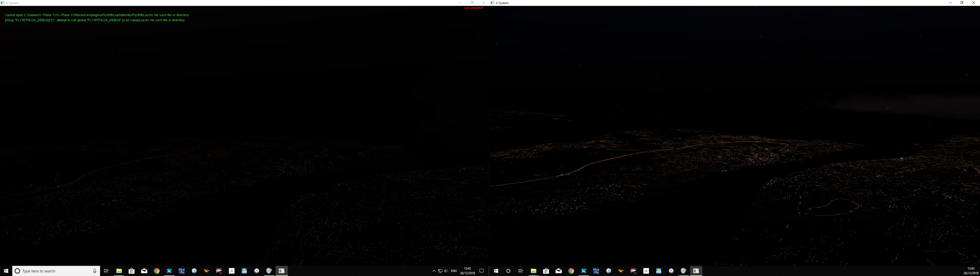Open Task View on the right monitor taskbar
This screenshot has height=276, width=980.
point(520,271)
